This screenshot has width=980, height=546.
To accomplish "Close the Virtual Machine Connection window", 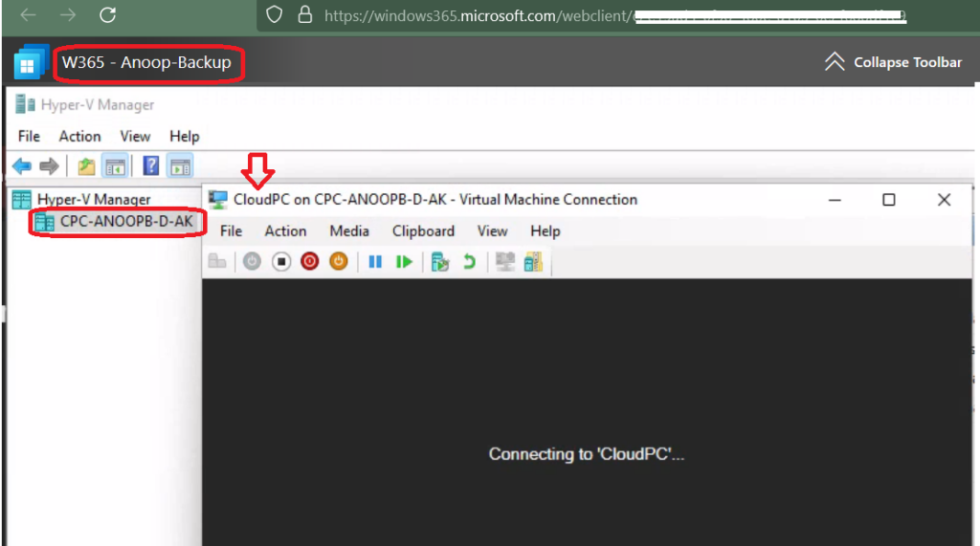I will [944, 200].
